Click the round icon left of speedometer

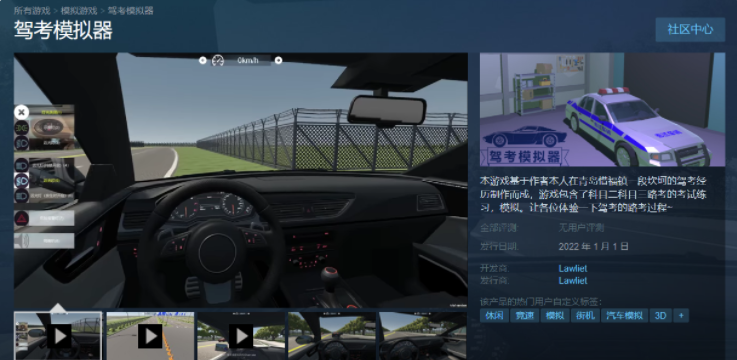point(203,60)
